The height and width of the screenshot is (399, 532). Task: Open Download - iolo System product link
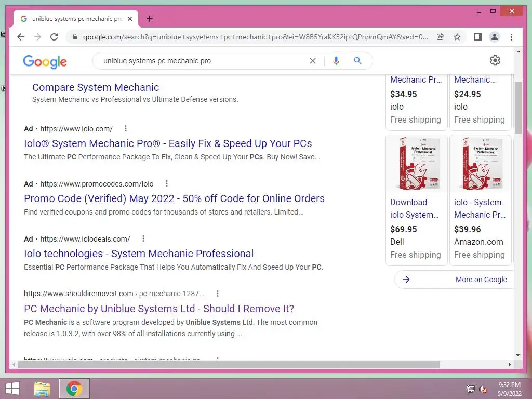[414, 208]
